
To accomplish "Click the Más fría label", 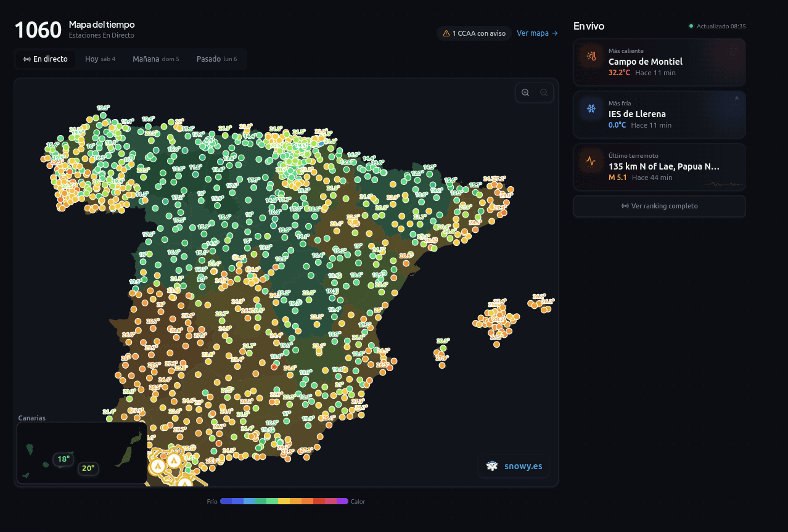I will click(x=620, y=104).
